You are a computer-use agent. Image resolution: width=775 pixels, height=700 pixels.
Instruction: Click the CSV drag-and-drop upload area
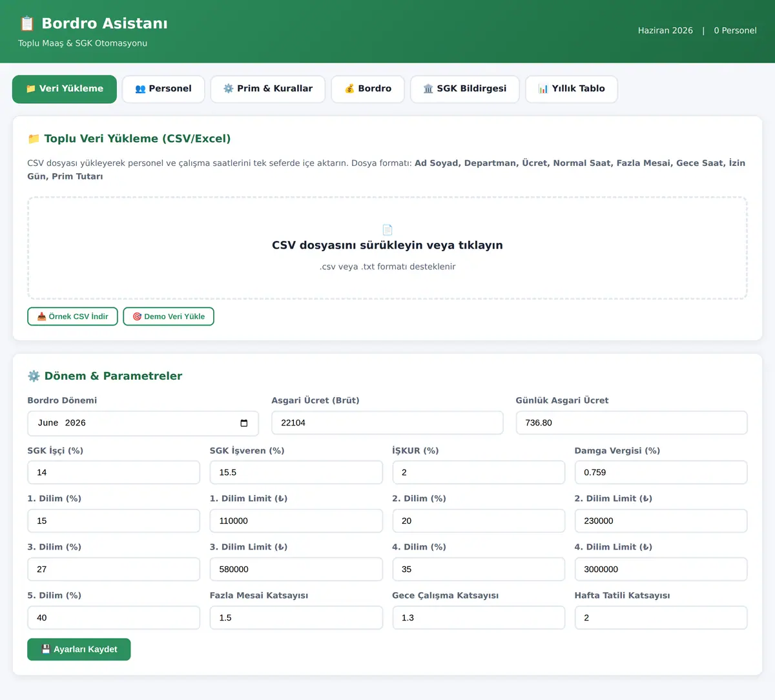pyautogui.click(x=387, y=248)
